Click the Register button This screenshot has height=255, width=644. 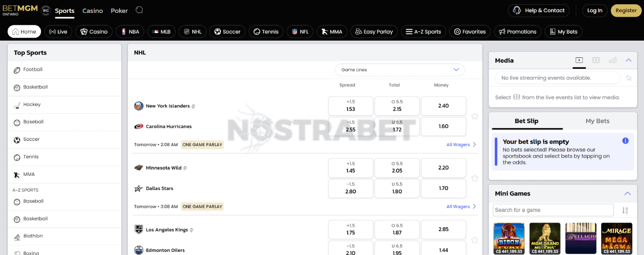point(626,11)
